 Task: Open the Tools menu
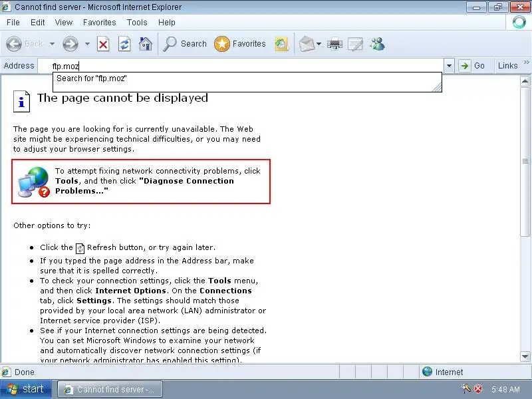pyautogui.click(x=137, y=23)
